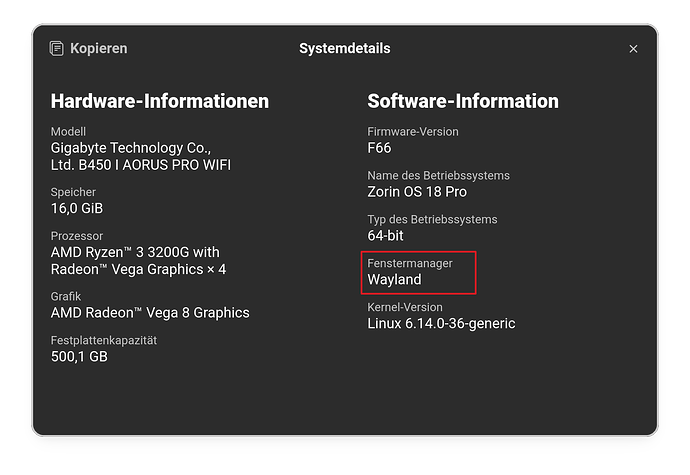Select the Name des Betriebssystems label
The image size is (690, 475).
(x=438, y=175)
